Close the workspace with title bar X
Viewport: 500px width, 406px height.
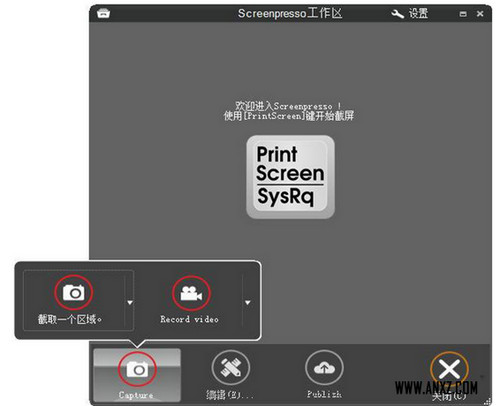480,14
